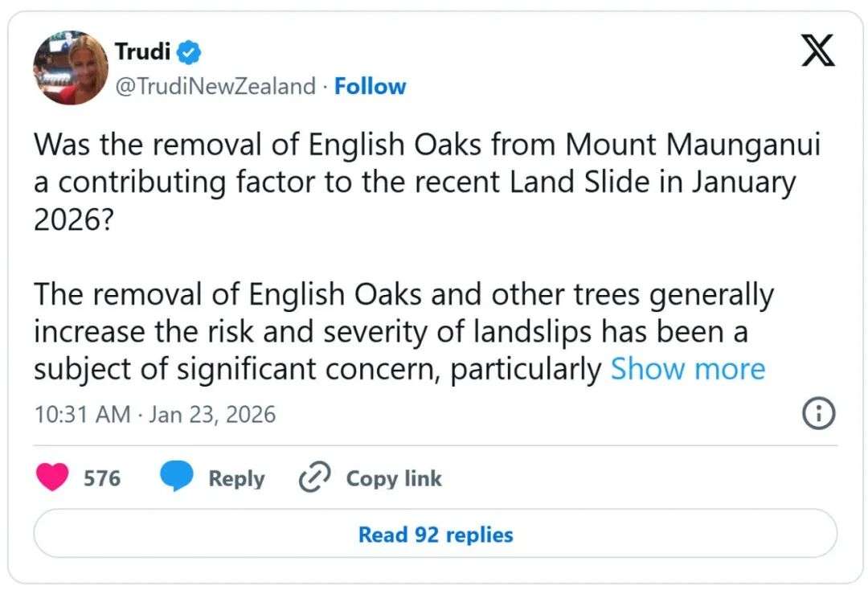Image resolution: width=868 pixels, height=590 pixels.
Task: Open Trudi's profile picture
Action: click(71, 68)
